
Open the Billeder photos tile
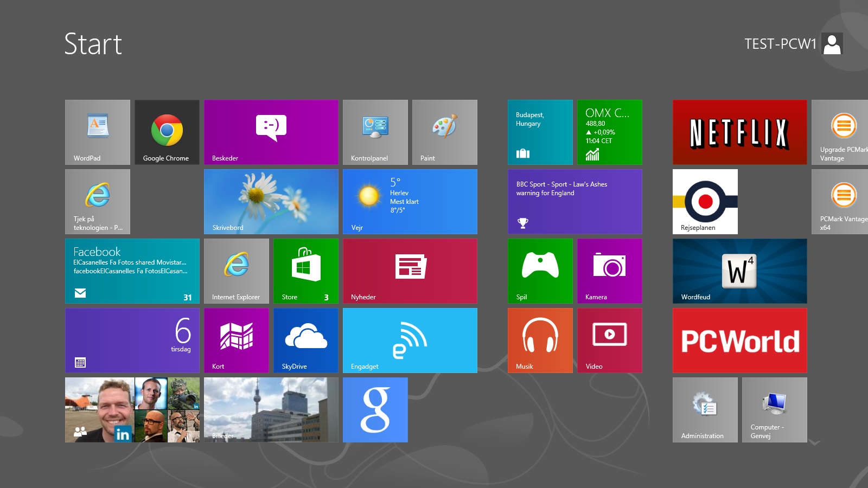click(x=271, y=409)
